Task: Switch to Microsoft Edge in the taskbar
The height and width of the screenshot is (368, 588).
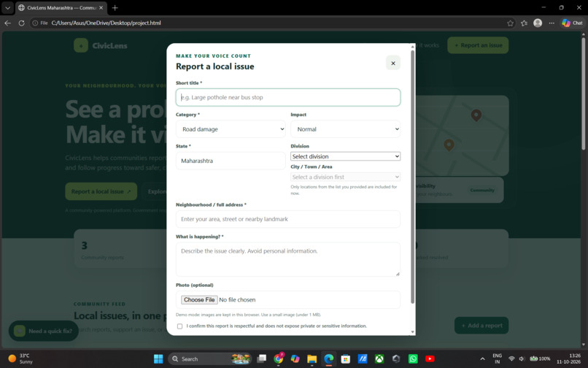Action: 329,359
